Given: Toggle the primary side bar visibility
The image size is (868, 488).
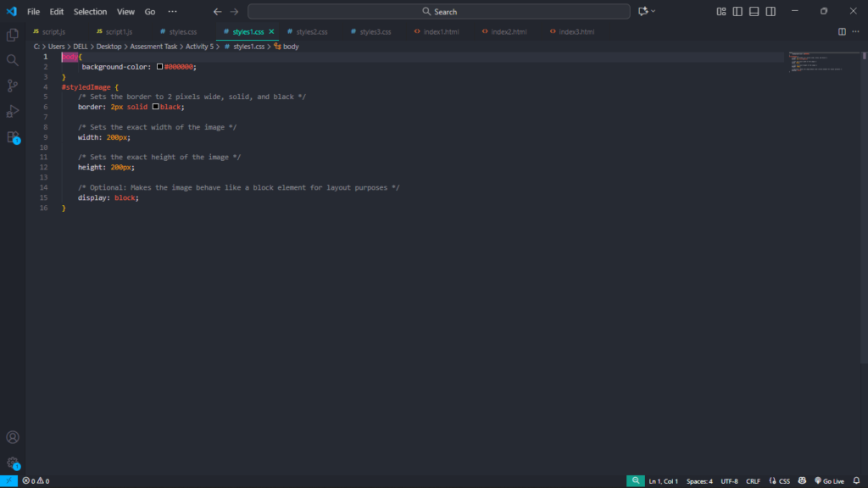Looking at the screenshot, I should [x=737, y=11].
